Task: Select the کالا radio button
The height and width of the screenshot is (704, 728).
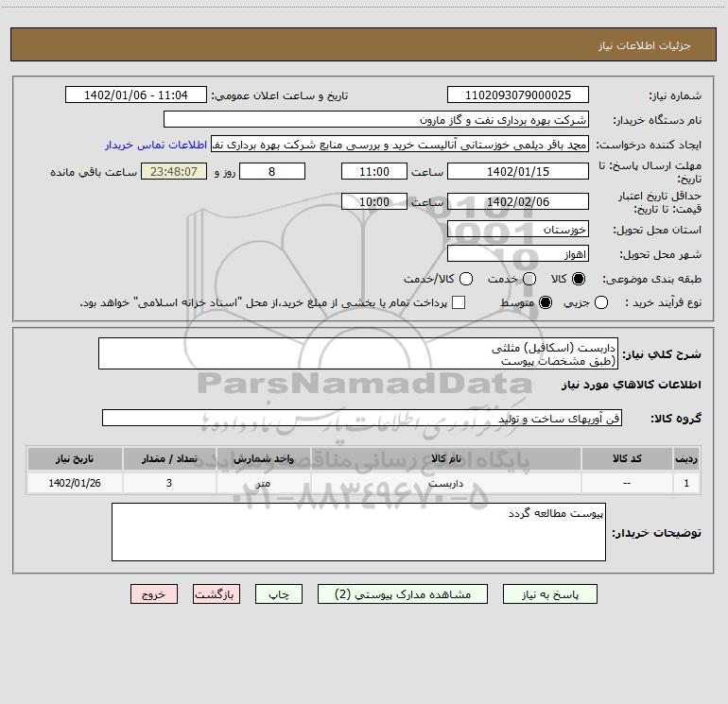Action: pos(579,279)
